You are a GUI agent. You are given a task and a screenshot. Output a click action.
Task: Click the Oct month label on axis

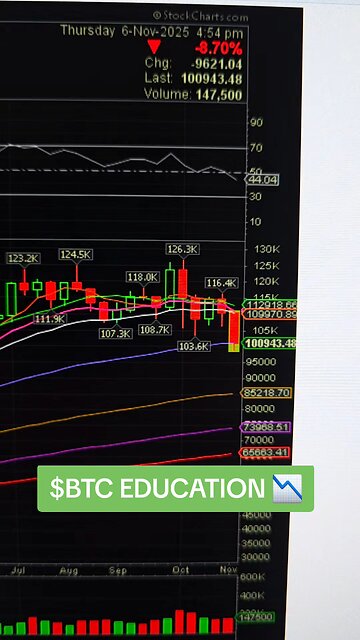click(x=180, y=570)
